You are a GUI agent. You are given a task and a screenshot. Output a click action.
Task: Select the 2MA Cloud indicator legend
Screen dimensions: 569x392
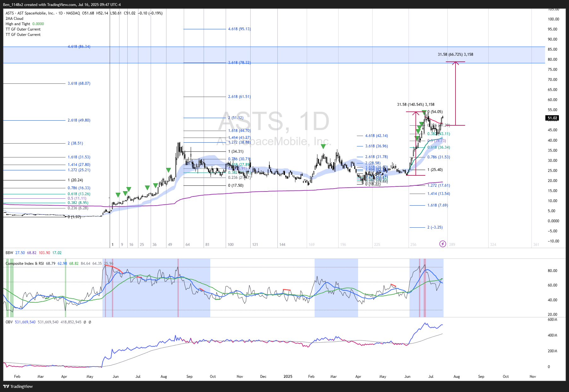point(15,19)
